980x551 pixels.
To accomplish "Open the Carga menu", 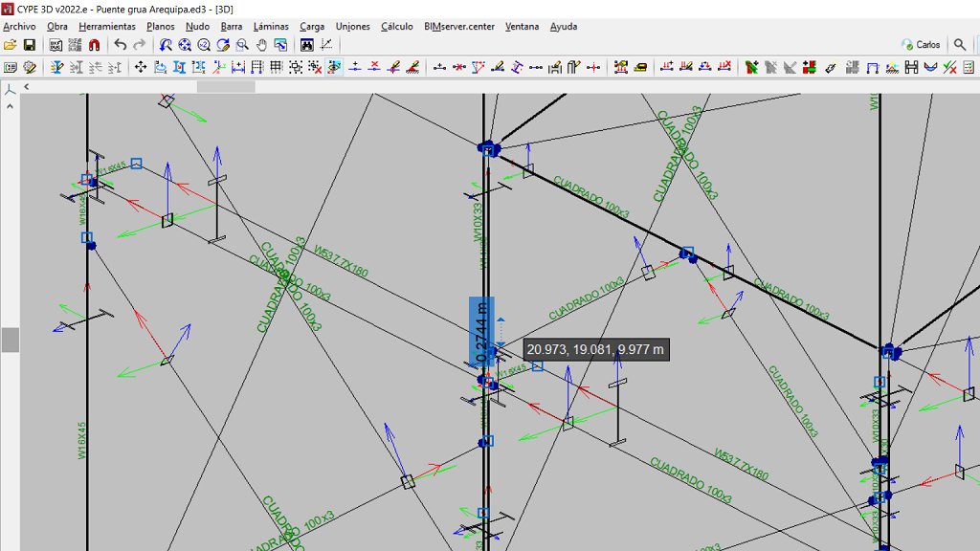I will click(312, 26).
